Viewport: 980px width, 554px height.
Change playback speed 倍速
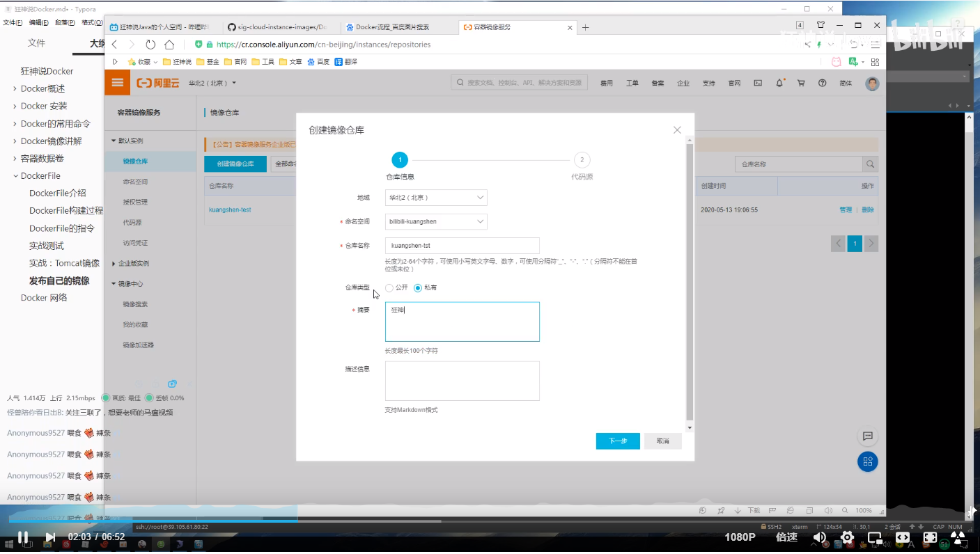[786, 537]
